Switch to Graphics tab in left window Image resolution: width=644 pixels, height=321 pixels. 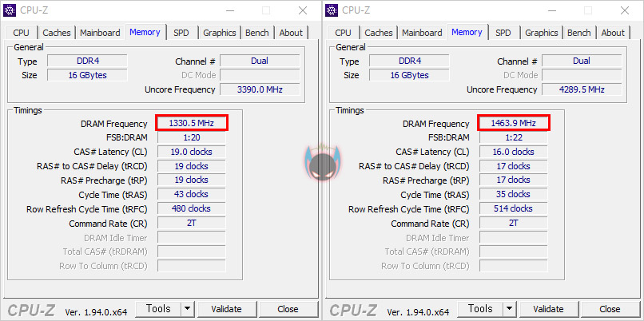pos(220,33)
